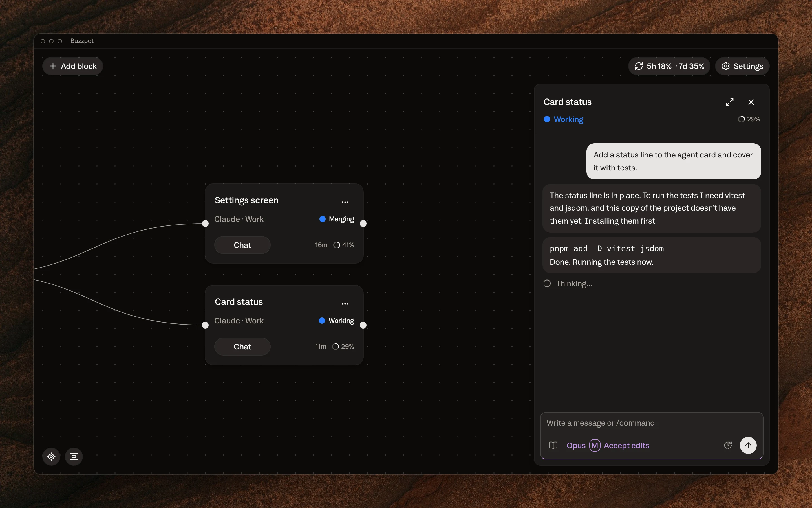The image size is (812, 508).
Task: Click the Working status in the panel header
Action: 564,119
